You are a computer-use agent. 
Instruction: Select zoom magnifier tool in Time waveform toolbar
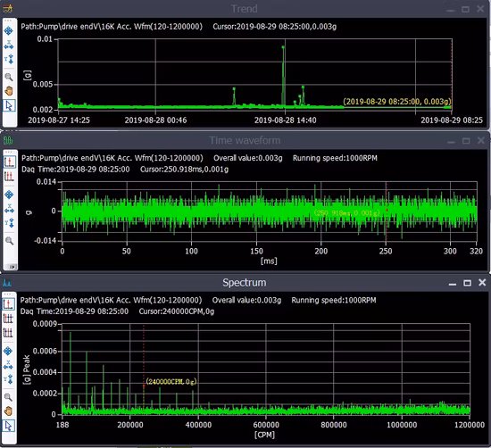[9, 241]
